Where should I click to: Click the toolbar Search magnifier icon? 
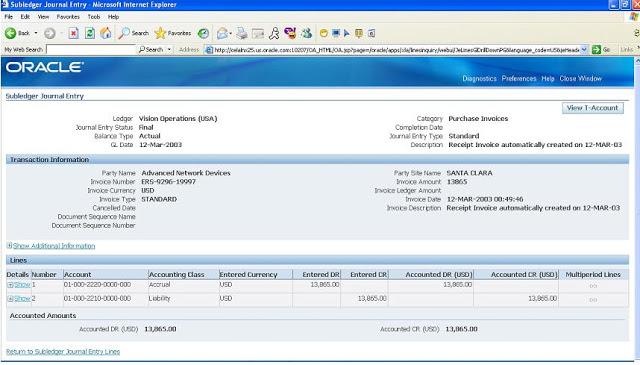point(124,33)
